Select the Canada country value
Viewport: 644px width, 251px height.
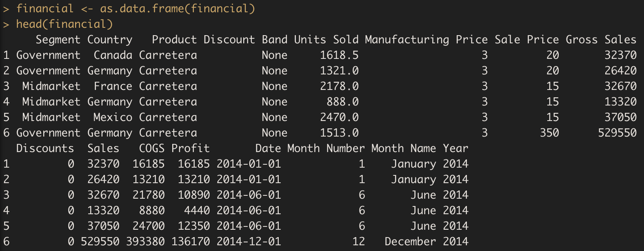(113, 55)
